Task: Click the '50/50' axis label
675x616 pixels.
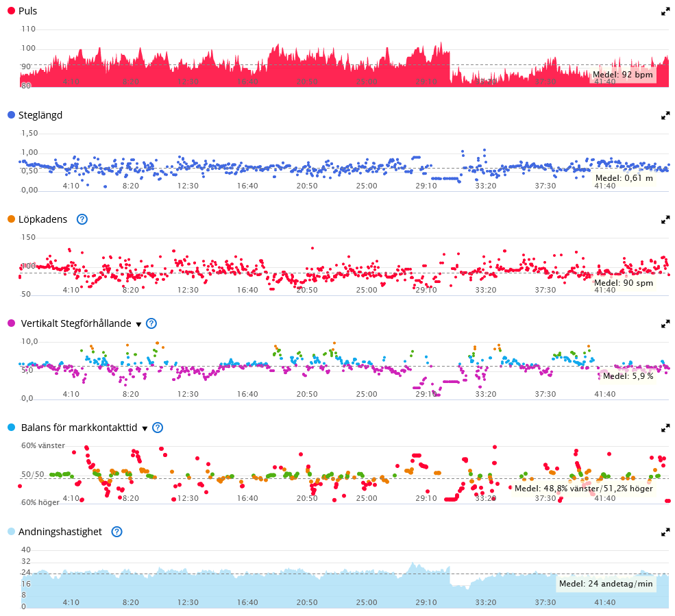Action: coord(33,475)
